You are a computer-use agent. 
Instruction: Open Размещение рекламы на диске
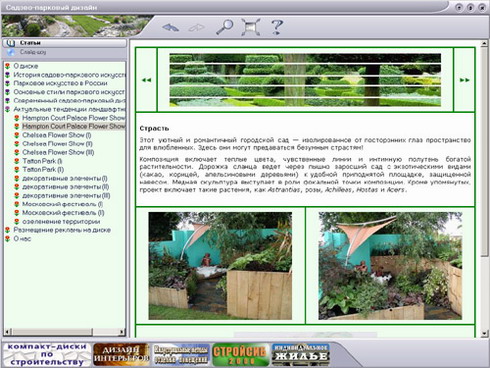(x=62, y=230)
